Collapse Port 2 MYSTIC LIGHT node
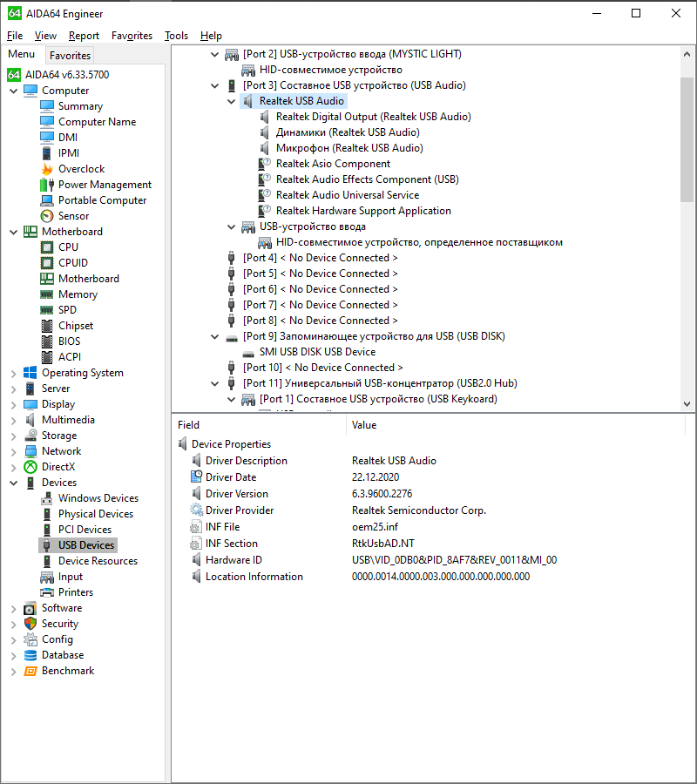 pyautogui.click(x=214, y=55)
